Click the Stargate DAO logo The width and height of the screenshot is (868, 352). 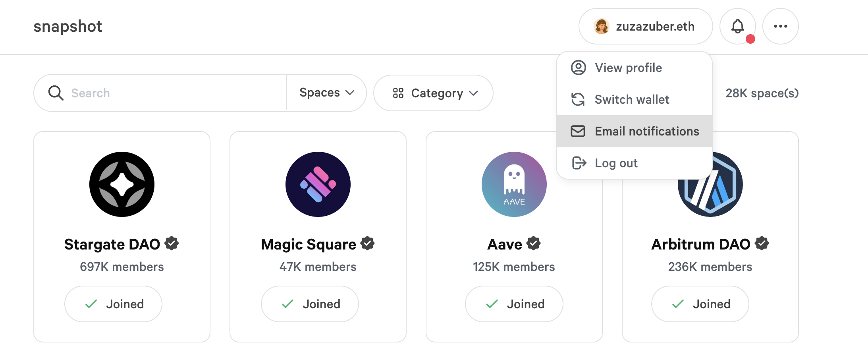click(122, 184)
